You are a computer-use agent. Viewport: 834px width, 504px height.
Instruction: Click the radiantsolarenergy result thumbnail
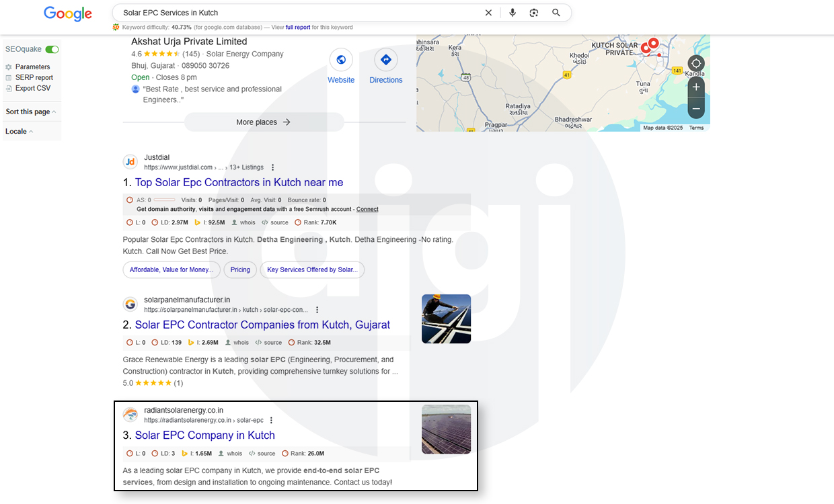tap(446, 429)
